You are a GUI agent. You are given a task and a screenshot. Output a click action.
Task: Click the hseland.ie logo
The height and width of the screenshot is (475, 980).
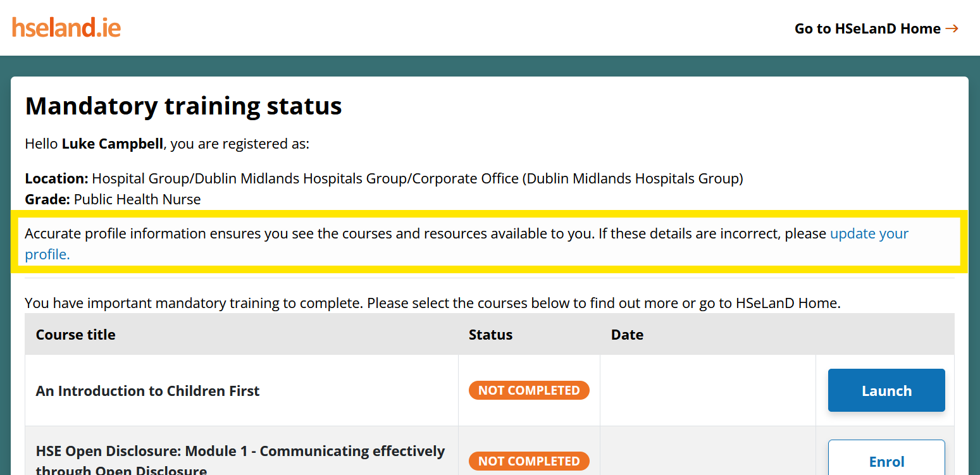(66, 27)
